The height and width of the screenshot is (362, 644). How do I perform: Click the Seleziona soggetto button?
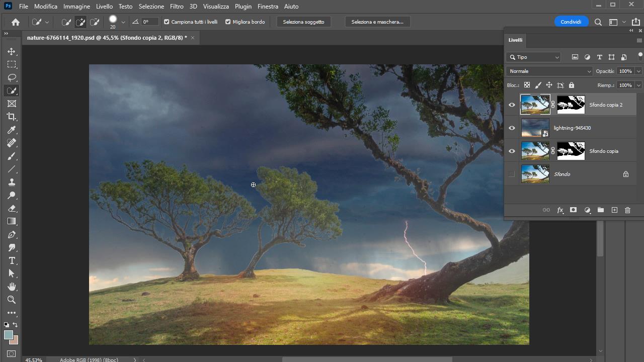click(303, 22)
